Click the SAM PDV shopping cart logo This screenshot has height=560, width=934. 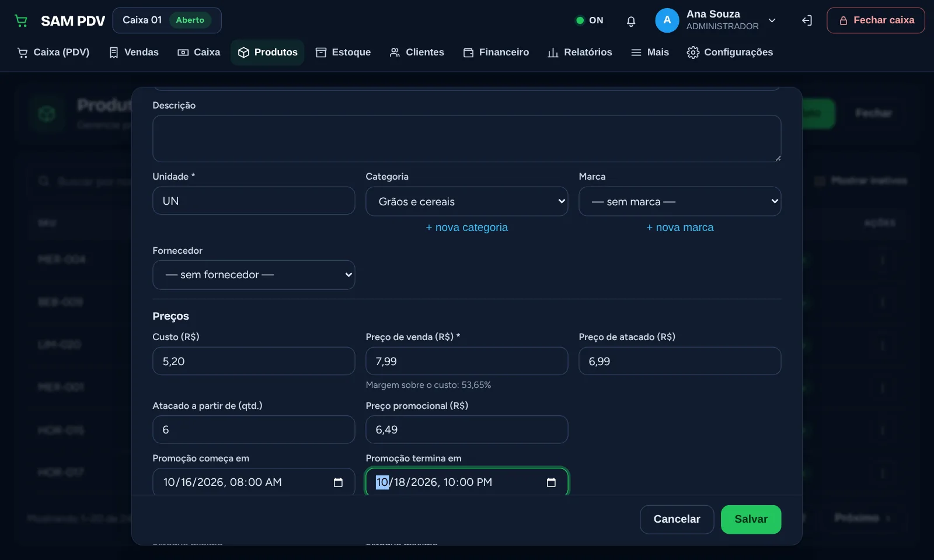tap(21, 21)
